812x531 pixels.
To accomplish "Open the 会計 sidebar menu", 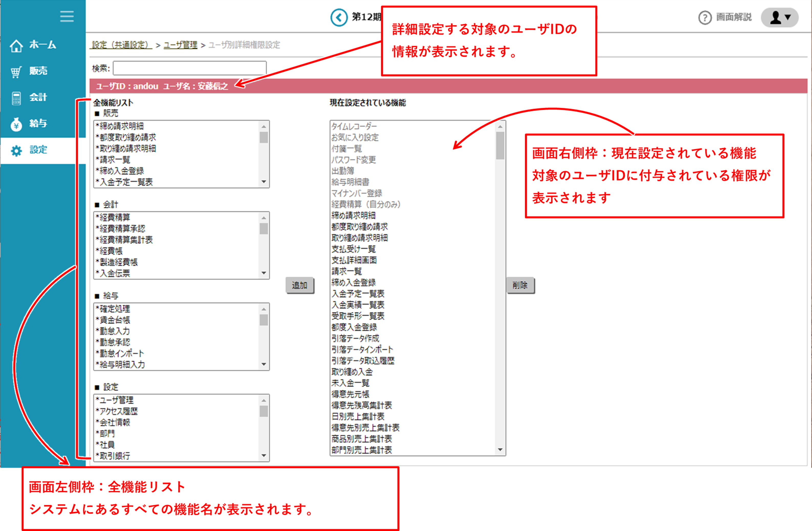I will point(38,97).
